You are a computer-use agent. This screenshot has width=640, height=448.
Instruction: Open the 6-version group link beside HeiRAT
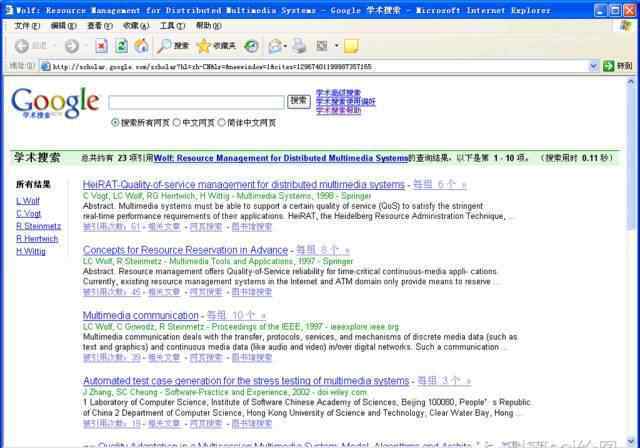(440, 184)
